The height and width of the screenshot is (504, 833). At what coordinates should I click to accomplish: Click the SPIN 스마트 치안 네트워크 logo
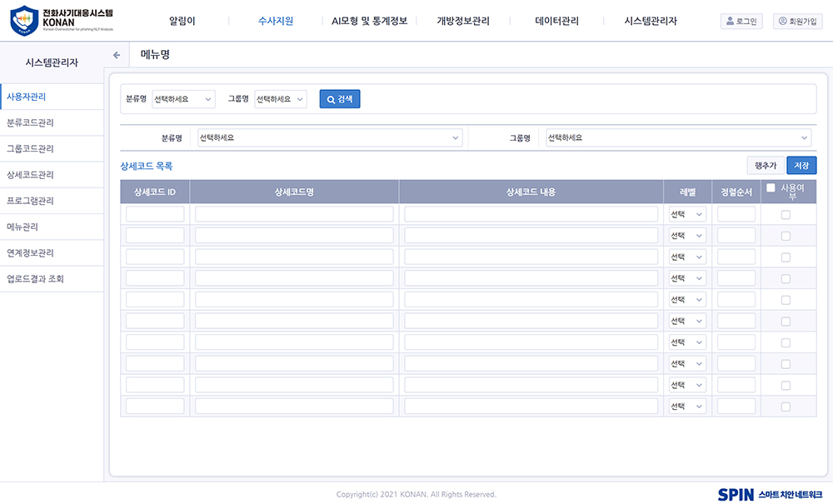[769, 494]
